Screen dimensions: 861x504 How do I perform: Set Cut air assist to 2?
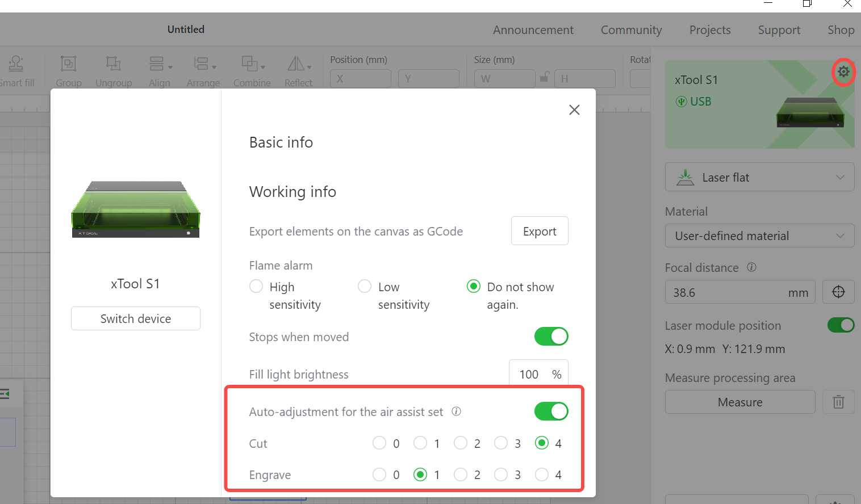461,443
